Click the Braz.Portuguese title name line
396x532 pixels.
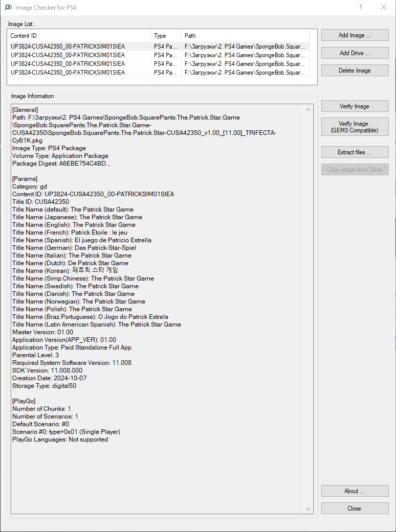(91, 317)
